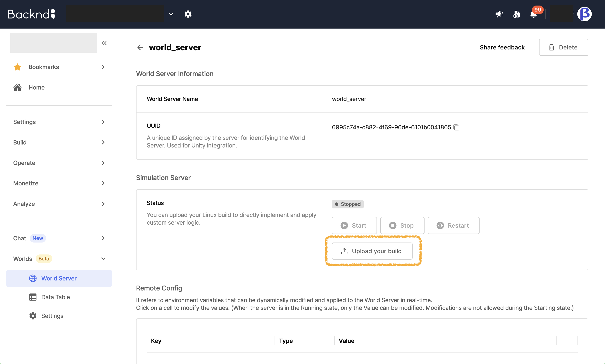
Task: Expand the Operate menu chevron
Action: pos(103,163)
